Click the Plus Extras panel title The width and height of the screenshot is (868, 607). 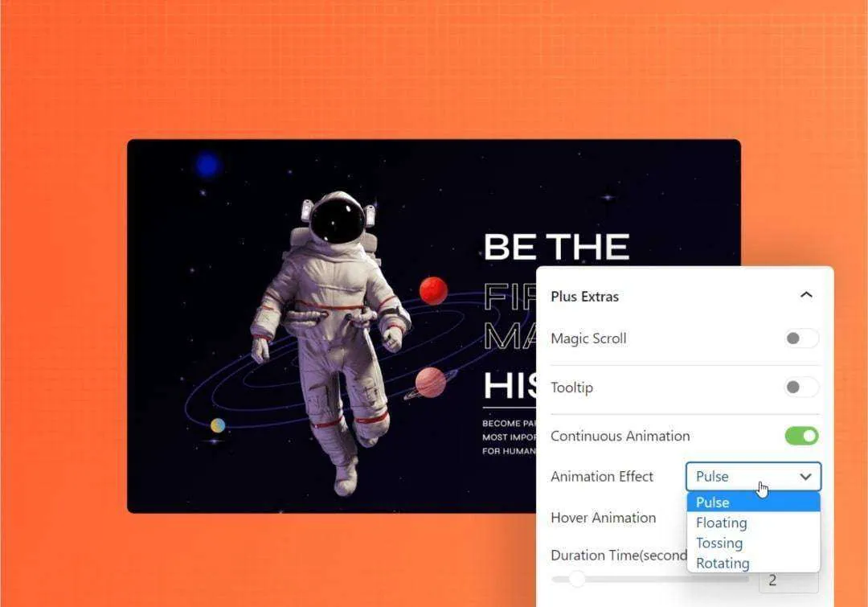pyautogui.click(x=584, y=297)
